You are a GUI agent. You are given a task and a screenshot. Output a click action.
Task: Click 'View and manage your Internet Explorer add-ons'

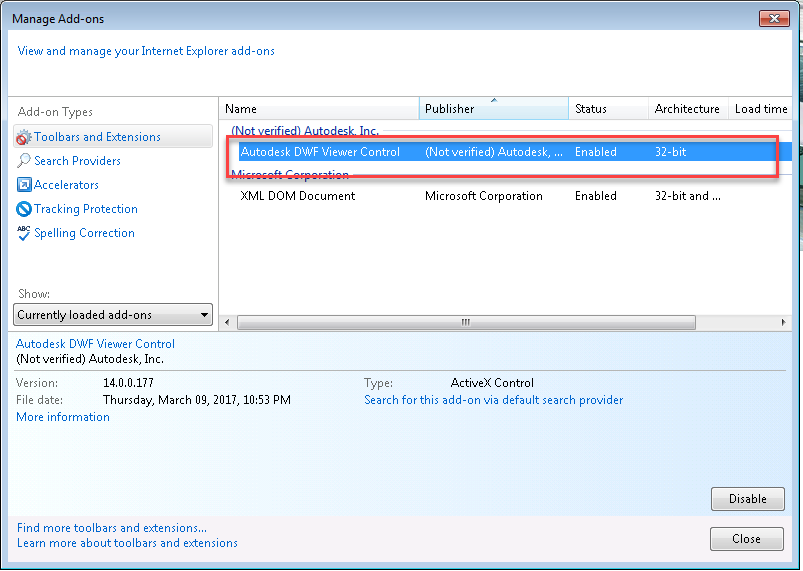pyautogui.click(x=146, y=51)
